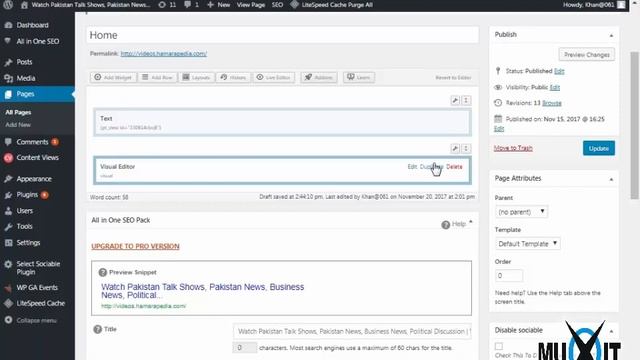Open the Parent dropdown (no parent)
The width and height of the screenshot is (640, 360).
521,212
